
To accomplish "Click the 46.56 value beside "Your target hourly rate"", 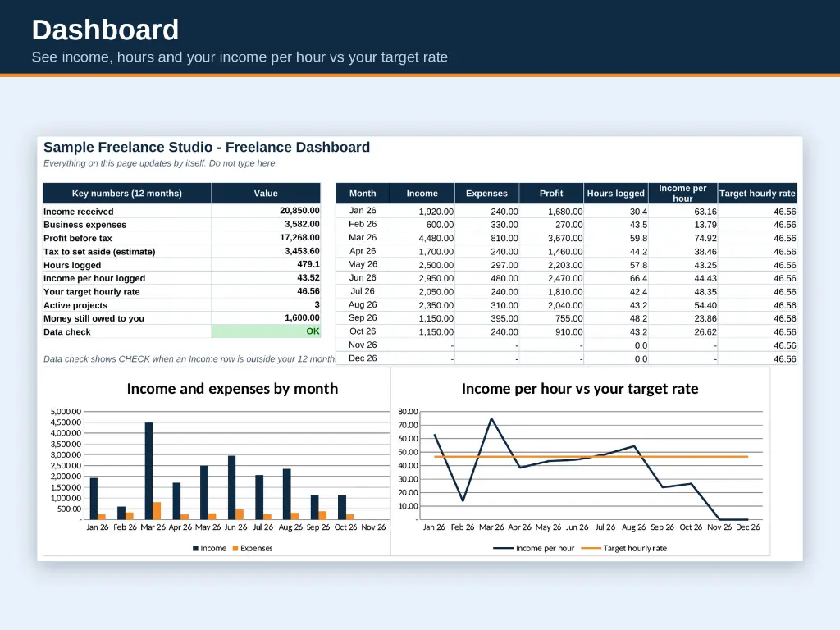I will tap(308, 291).
